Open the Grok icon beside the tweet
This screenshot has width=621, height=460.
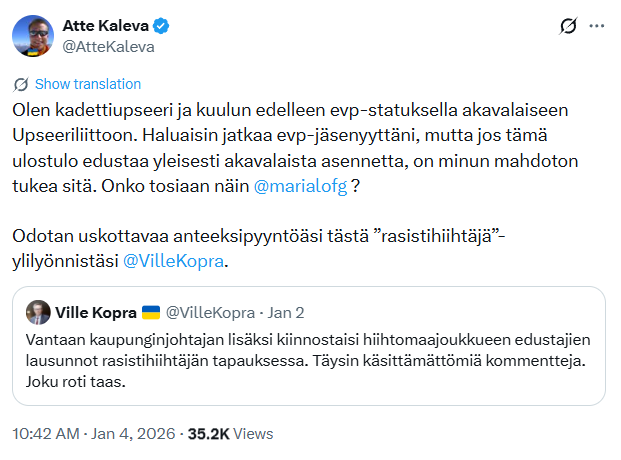point(568,26)
